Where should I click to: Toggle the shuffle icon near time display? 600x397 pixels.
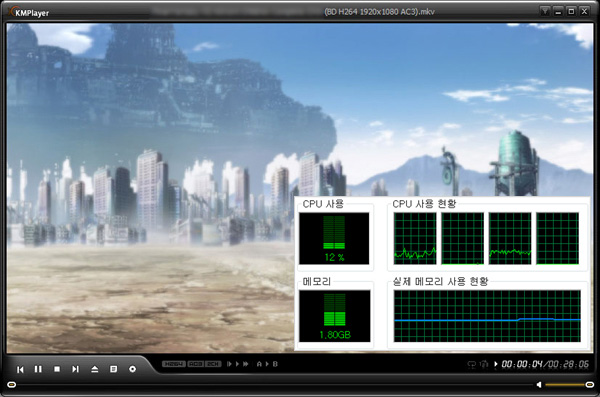coord(484,364)
